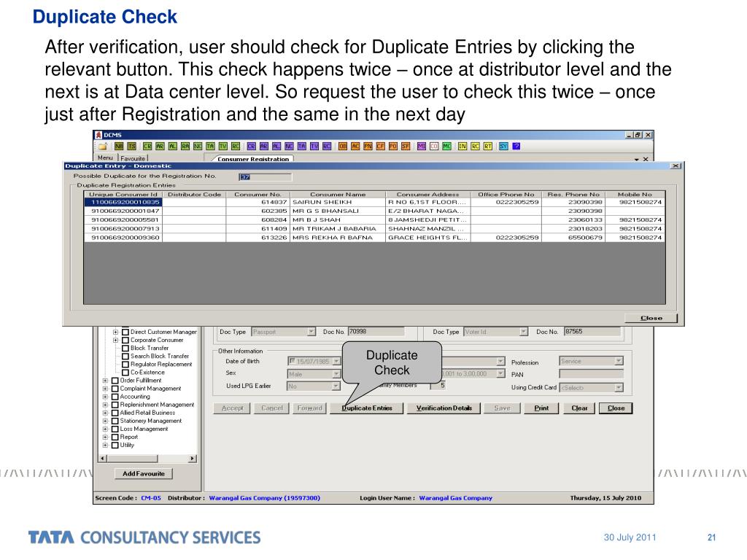This screenshot has width=747, height=560.
Task: Click the orange OB toolbar icon
Action: 343,146
